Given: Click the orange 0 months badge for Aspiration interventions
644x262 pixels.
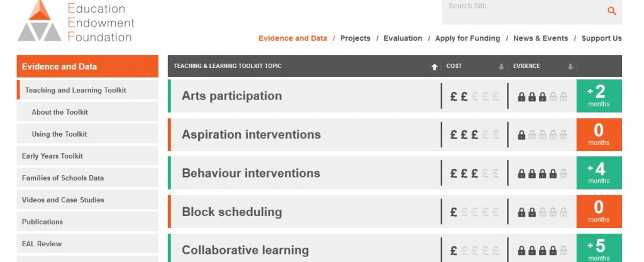Looking at the screenshot, I should click(x=599, y=135).
